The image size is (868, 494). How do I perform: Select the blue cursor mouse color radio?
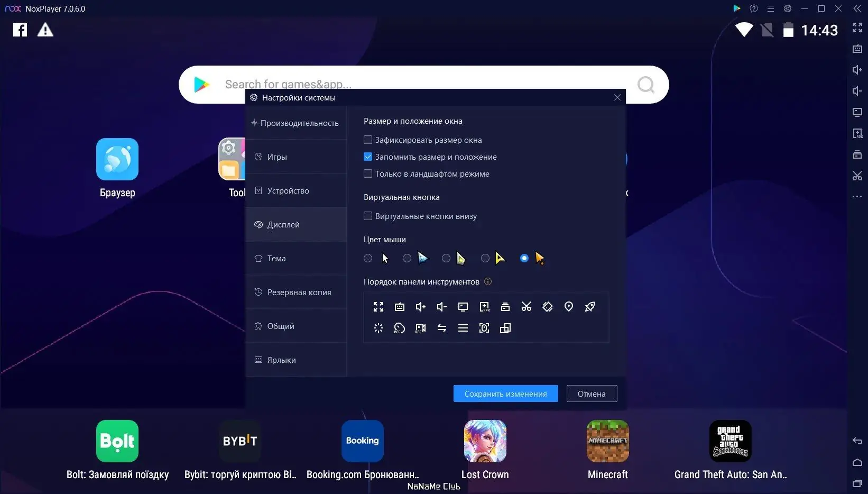coord(407,258)
